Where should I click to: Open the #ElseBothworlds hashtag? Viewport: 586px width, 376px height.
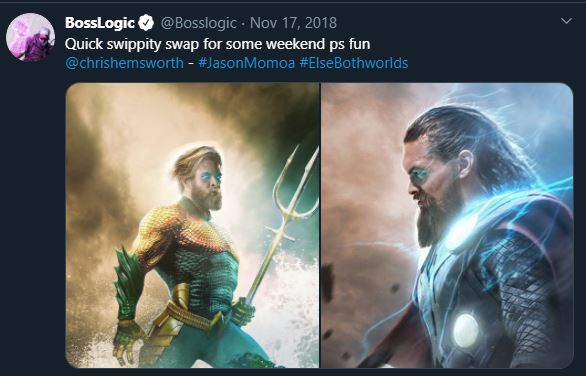(354, 63)
